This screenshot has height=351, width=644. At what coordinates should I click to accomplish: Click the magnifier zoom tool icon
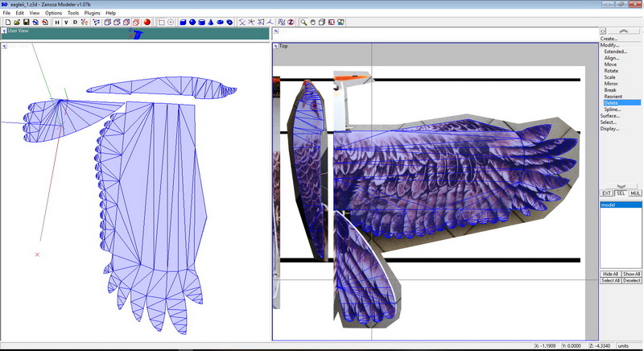(x=303, y=23)
